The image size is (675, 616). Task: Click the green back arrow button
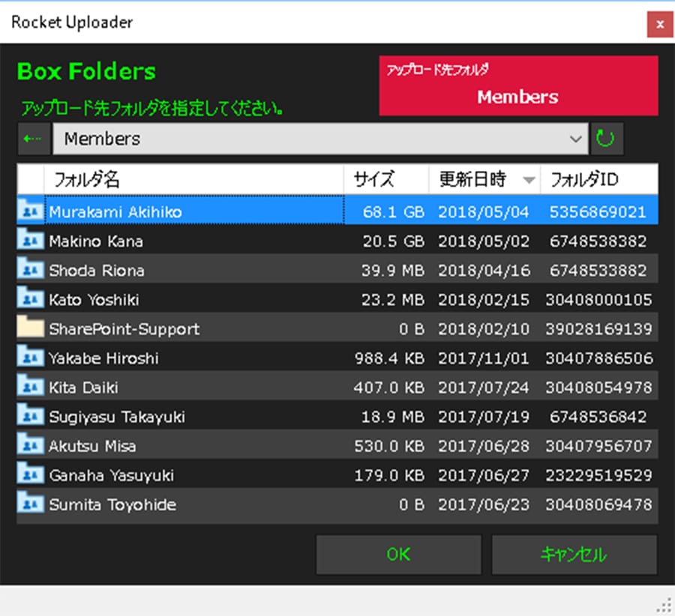34,139
